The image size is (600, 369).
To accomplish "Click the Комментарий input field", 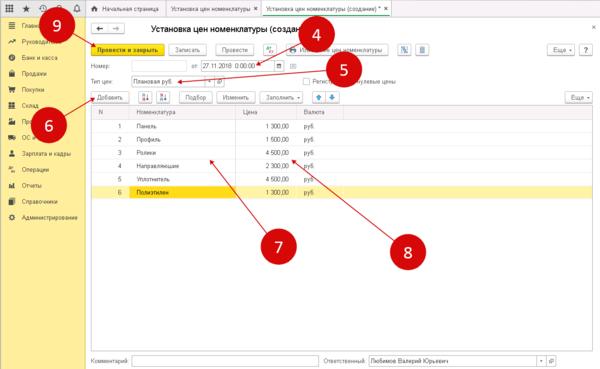I will (x=225, y=361).
